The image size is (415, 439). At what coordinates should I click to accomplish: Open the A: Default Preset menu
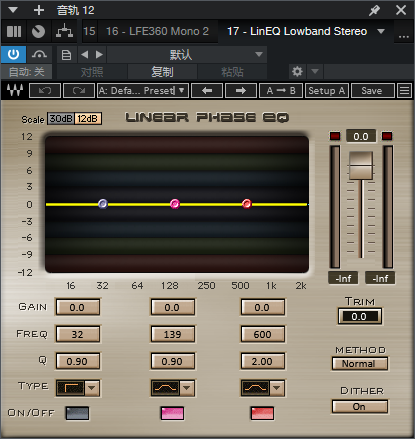coord(143,90)
